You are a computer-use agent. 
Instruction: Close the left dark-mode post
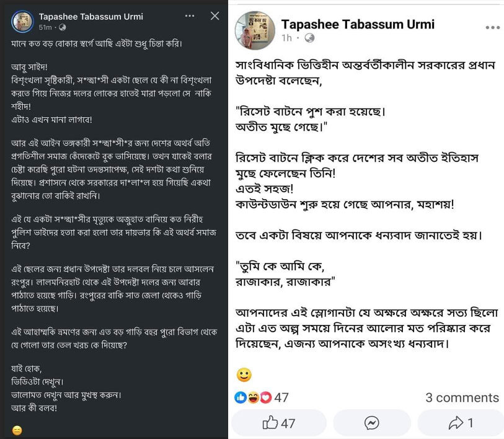tap(214, 16)
